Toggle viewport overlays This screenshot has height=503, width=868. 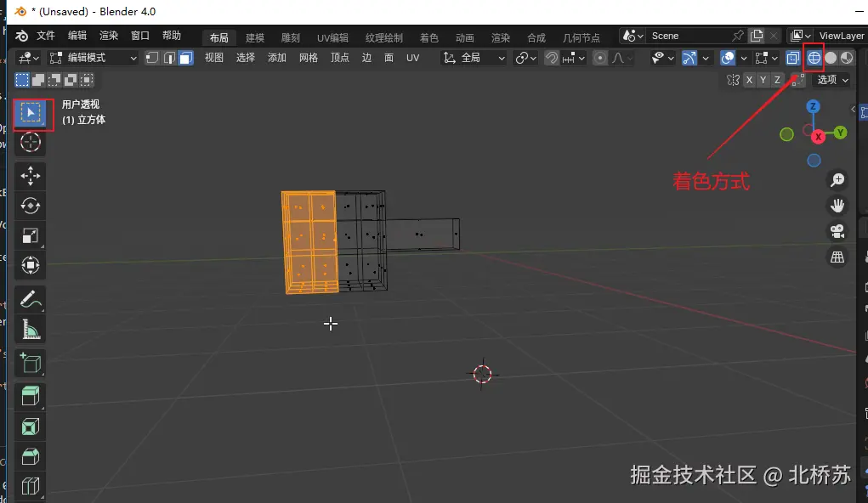coord(728,58)
